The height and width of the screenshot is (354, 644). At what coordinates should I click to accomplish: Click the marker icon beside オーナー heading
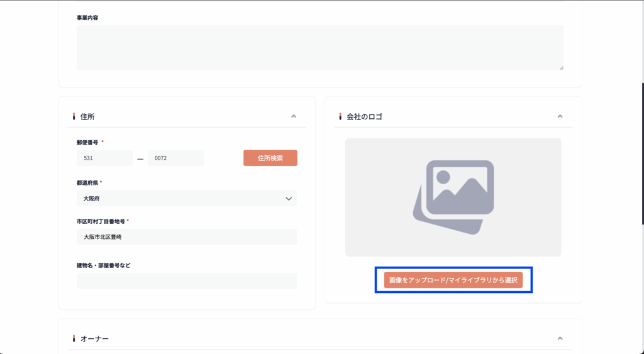pos(74,338)
